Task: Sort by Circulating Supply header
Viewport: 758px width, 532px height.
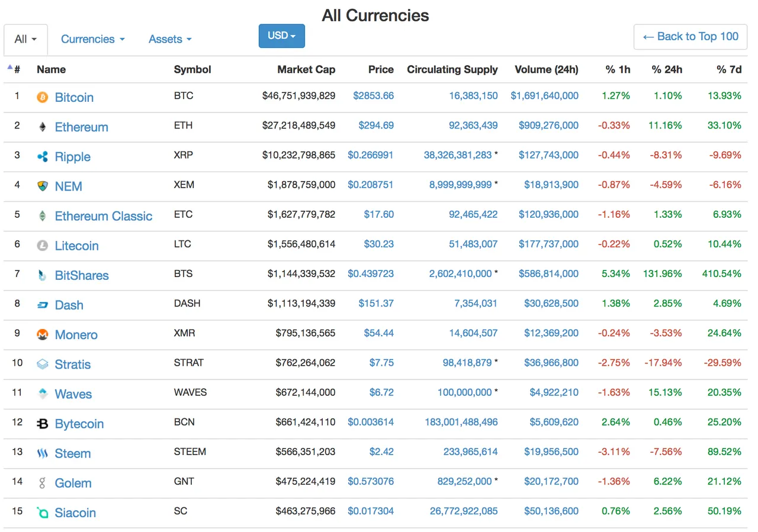Action: point(452,69)
